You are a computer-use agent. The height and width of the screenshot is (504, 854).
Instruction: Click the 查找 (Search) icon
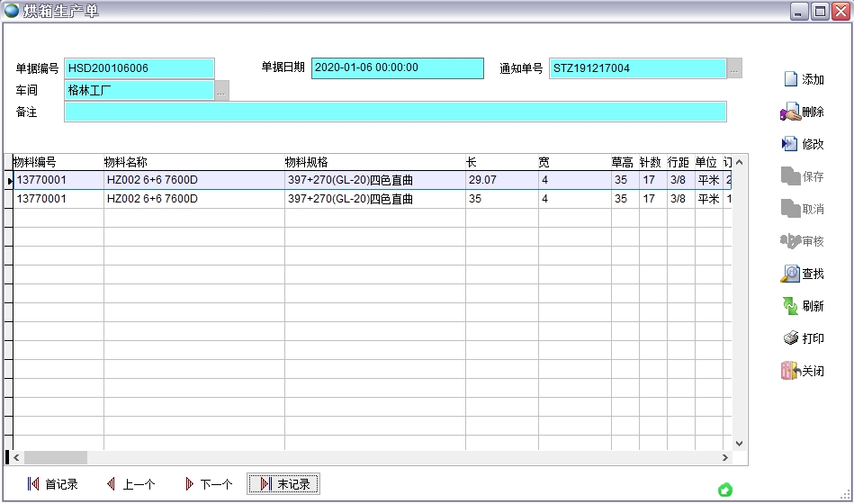pos(790,274)
